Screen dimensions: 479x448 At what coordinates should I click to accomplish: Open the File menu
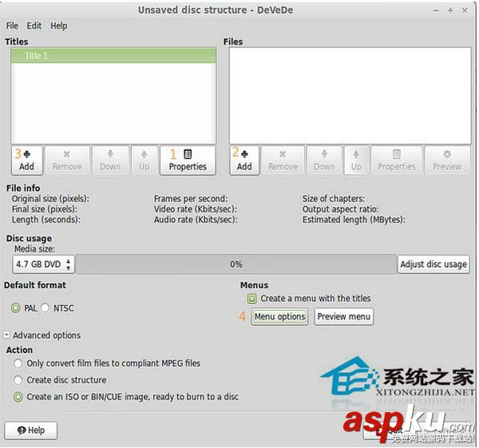coord(12,26)
